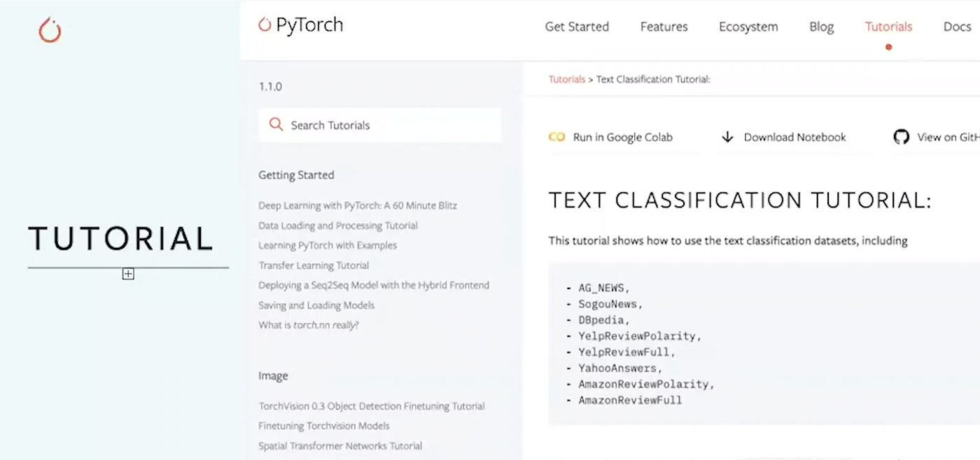Click the Getting Started section heading

click(296, 175)
